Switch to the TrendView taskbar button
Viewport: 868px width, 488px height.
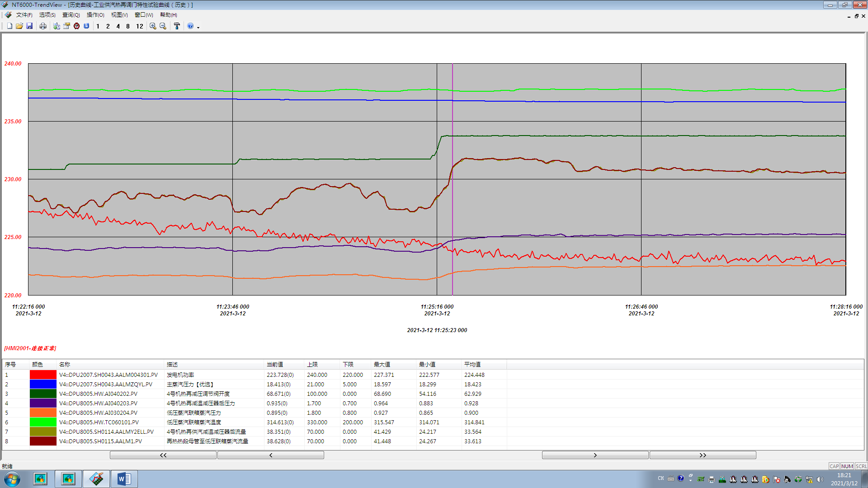point(96,479)
